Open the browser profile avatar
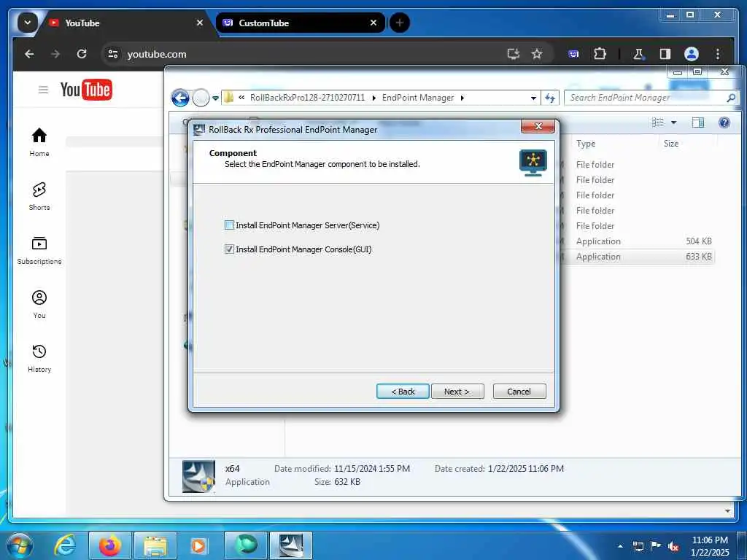The height and width of the screenshot is (560, 747). point(692,54)
